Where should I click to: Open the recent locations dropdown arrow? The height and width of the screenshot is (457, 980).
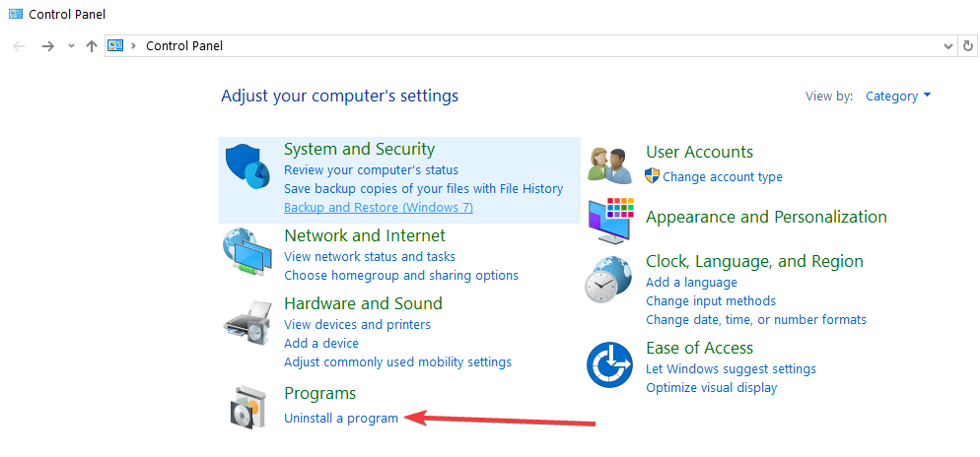(x=70, y=46)
